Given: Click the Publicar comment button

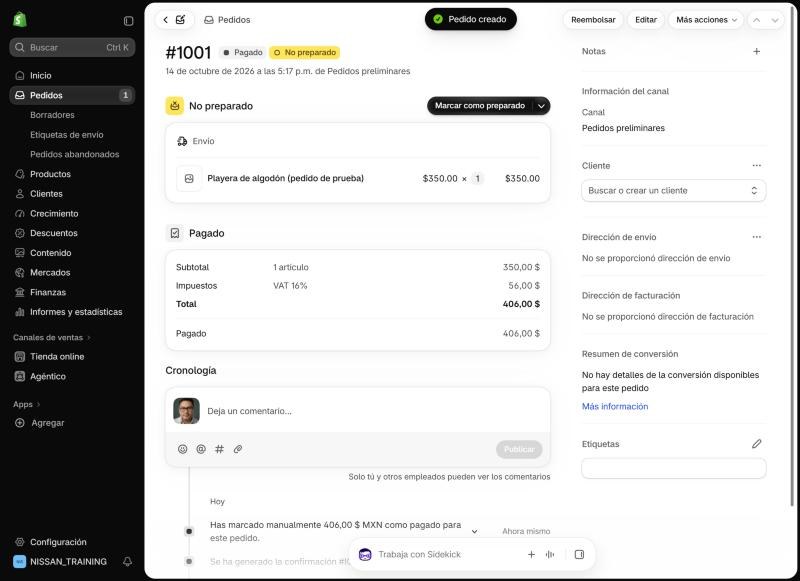Looking at the screenshot, I should pos(519,449).
